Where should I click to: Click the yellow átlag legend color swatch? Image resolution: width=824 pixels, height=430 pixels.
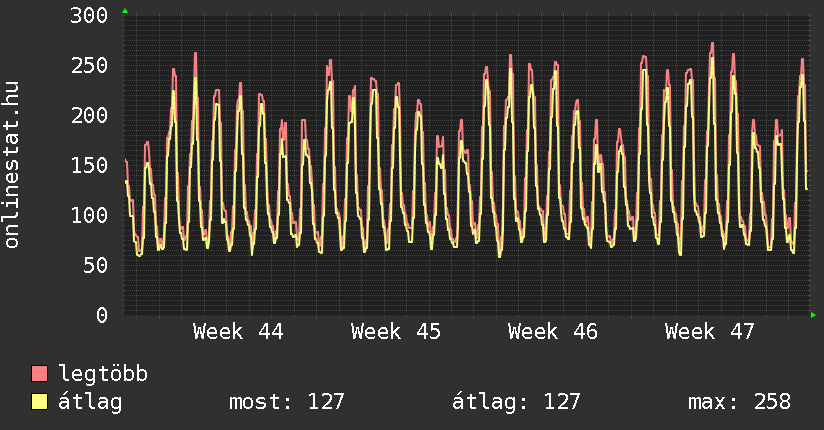39,402
